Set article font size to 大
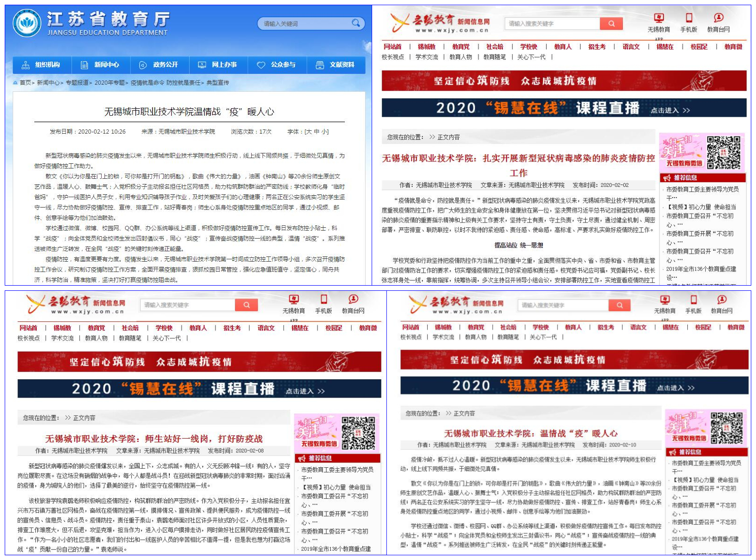 tap(309, 132)
